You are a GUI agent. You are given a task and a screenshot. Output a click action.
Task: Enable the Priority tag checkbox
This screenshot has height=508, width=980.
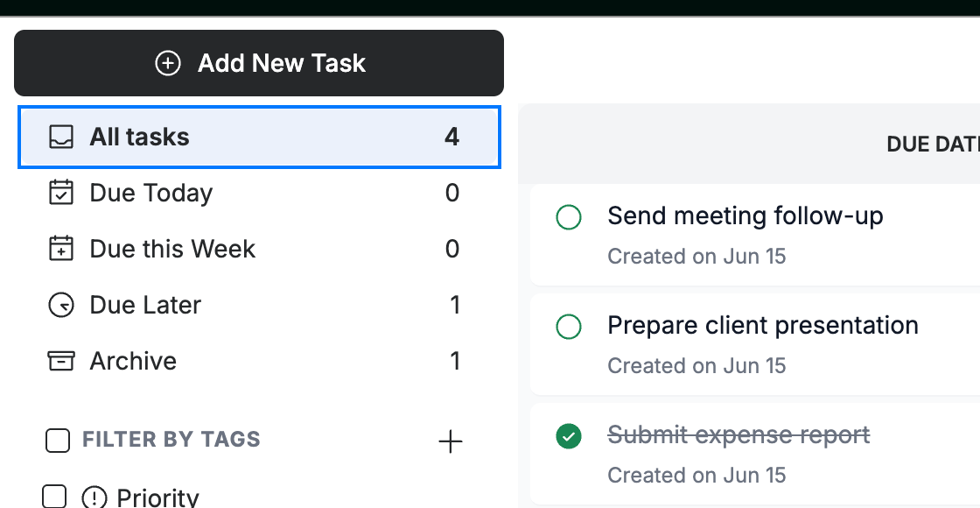54,497
